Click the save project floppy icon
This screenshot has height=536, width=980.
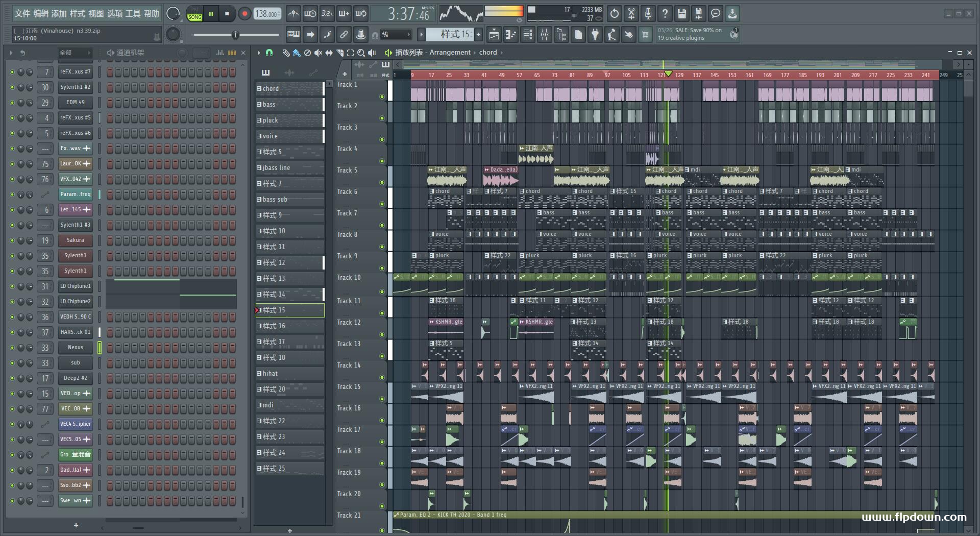click(x=681, y=14)
